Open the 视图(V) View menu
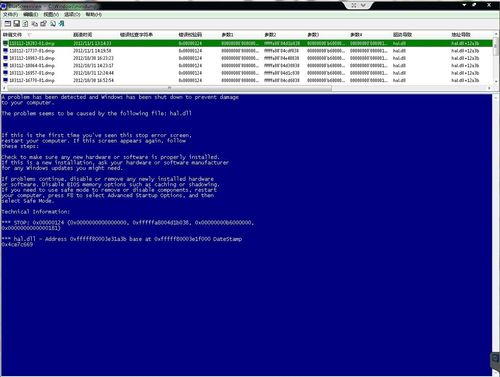The width and height of the screenshot is (500, 377). click(x=51, y=15)
